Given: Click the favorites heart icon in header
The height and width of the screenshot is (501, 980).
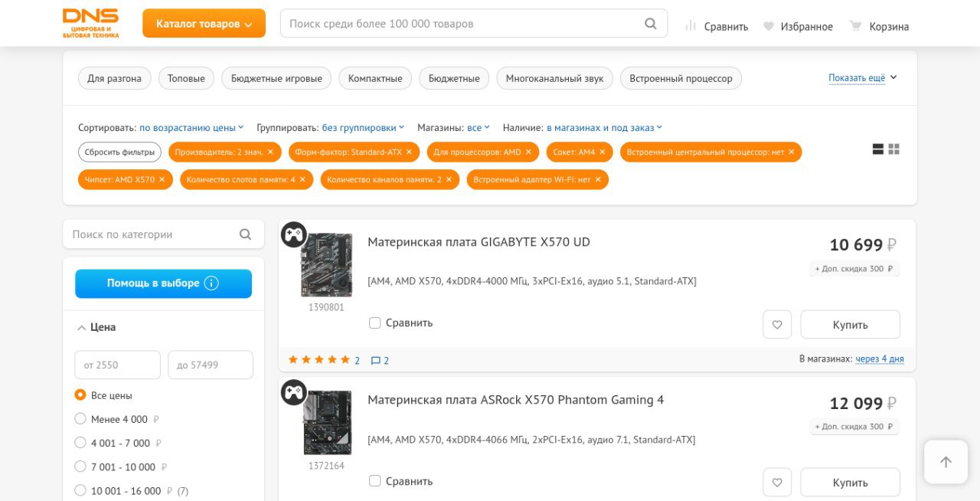Looking at the screenshot, I should pyautogui.click(x=769, y=26).
